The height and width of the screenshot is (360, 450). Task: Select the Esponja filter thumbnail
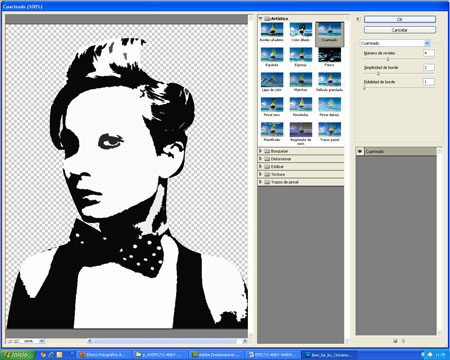(301, 55)
